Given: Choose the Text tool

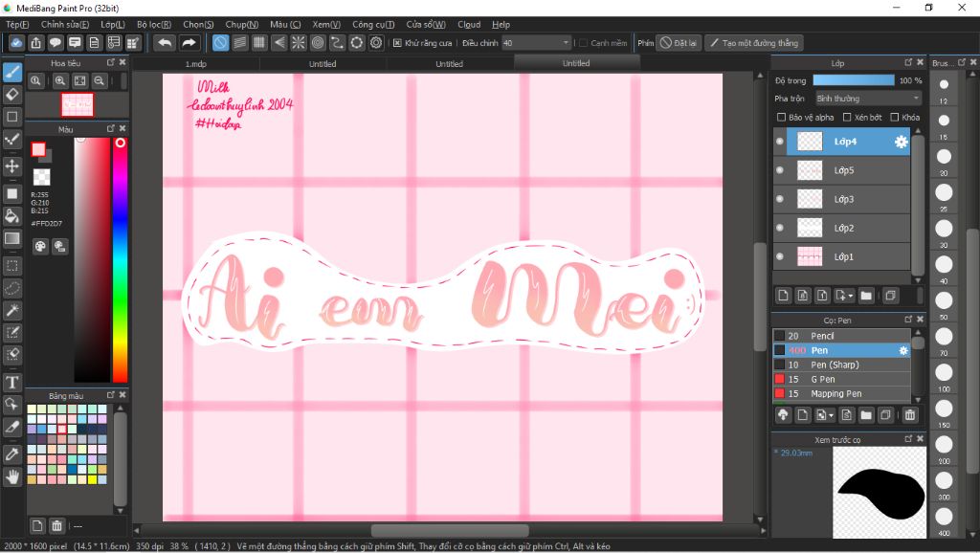Looking at the screenshot, I should point(11,383).
